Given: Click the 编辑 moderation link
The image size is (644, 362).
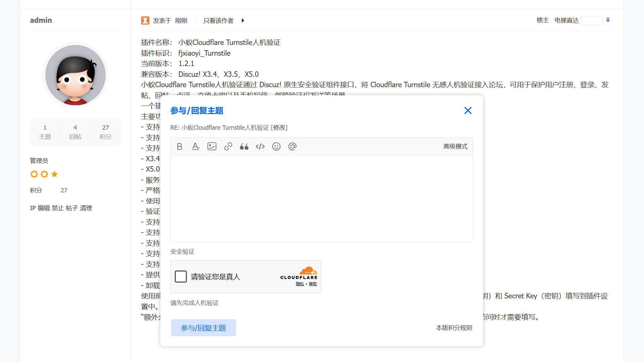Looking at the screenshot, I should (44, 208).
